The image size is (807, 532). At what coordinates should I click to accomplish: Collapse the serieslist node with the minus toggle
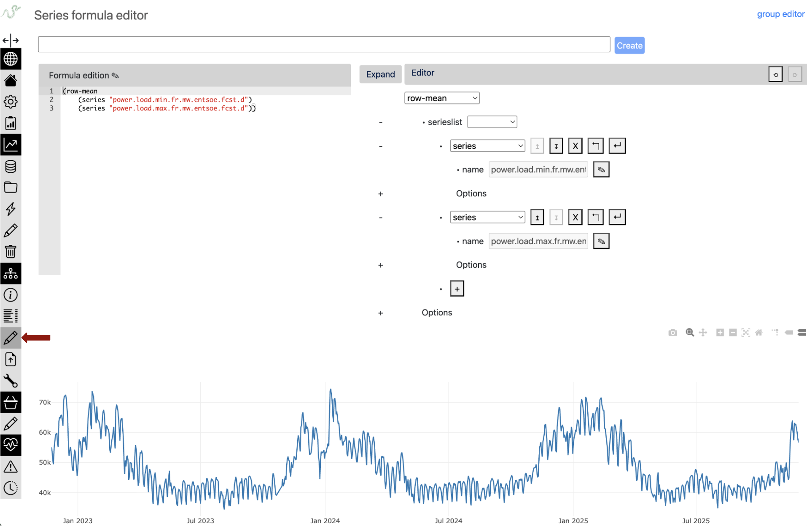tap(381, 122)
